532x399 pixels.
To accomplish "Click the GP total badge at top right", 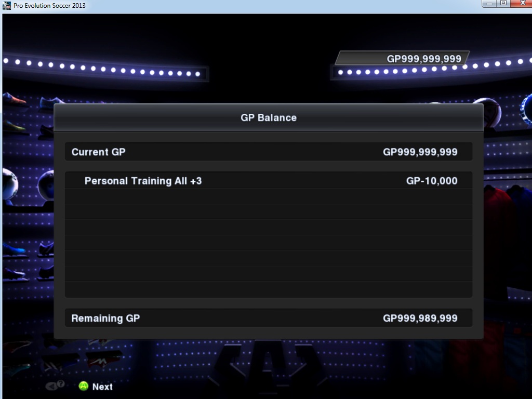I will coord(403,58).
